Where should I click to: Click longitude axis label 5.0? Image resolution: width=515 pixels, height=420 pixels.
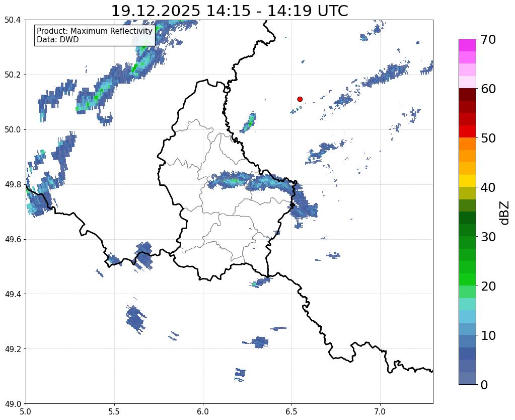(x=26, y=411)
